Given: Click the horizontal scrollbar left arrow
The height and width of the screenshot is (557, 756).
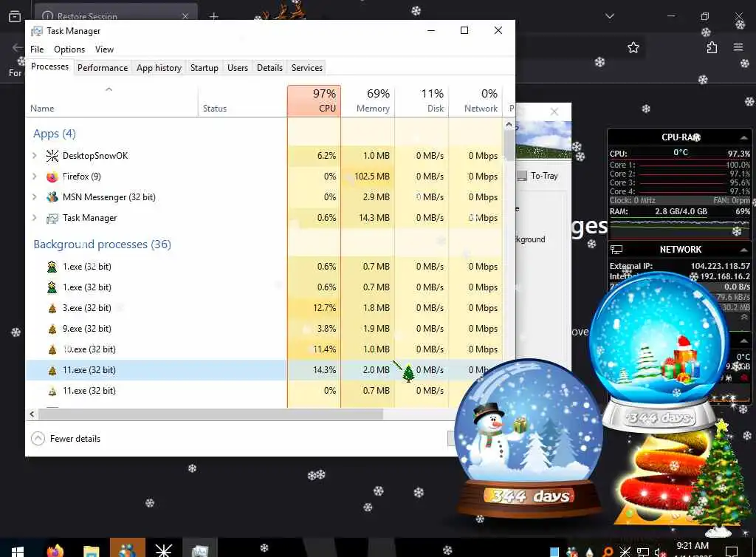Looking at the screenshot, I should tap(32, 414).
